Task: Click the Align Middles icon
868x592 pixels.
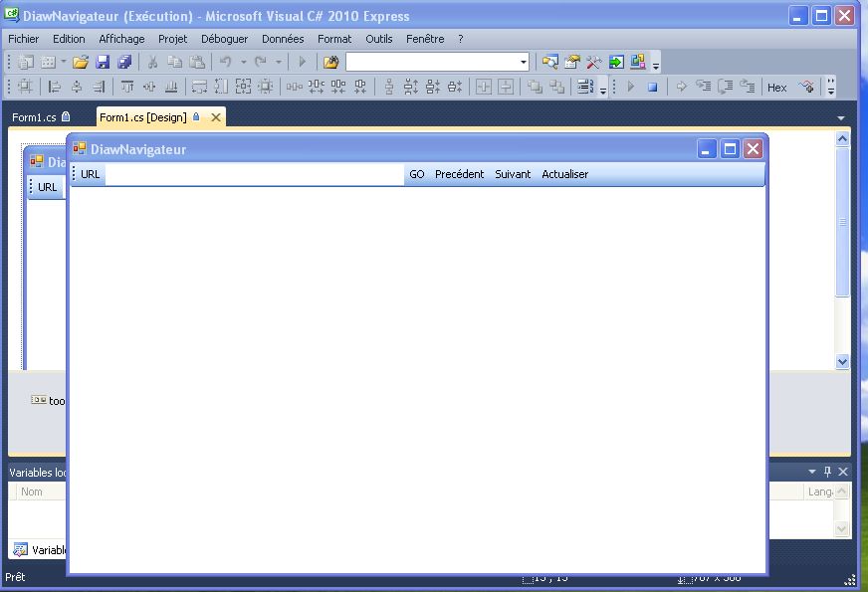Action: tap(149, 87)
